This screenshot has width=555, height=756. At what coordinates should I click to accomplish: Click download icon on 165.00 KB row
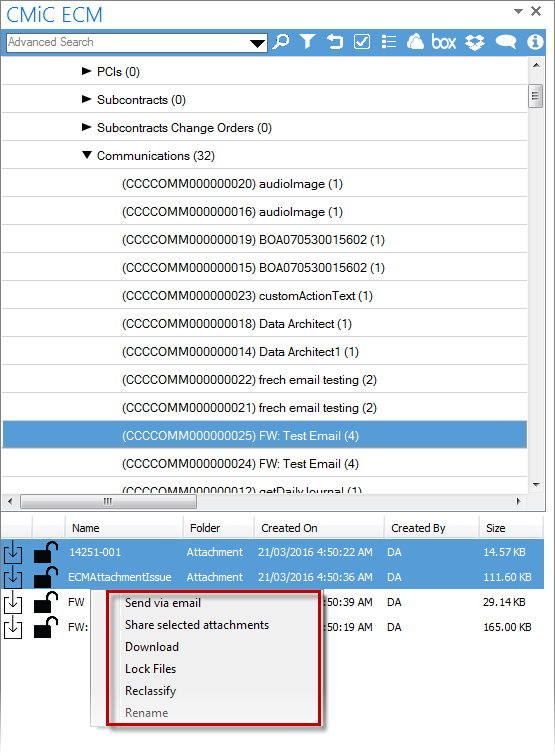pos(13,627)
